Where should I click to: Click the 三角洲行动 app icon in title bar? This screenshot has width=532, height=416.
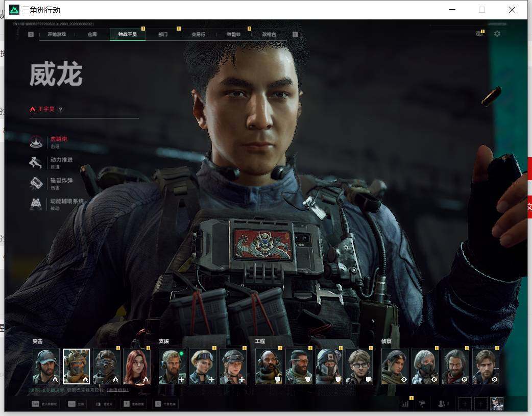pyautogui.click(x=14, y=10)
